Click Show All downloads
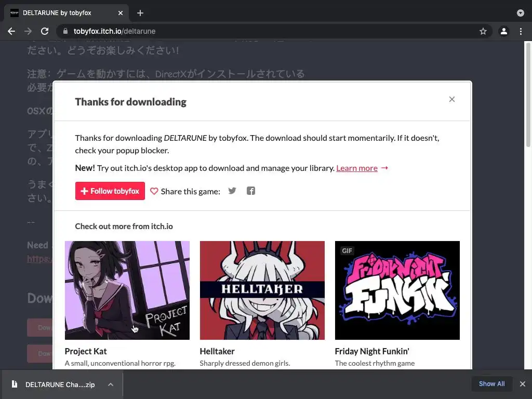532x399 pixels. tap(491, 384)
